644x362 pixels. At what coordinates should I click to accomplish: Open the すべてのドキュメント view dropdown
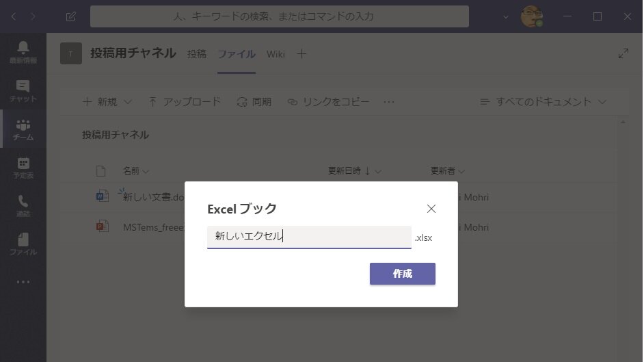coord(543,102)
